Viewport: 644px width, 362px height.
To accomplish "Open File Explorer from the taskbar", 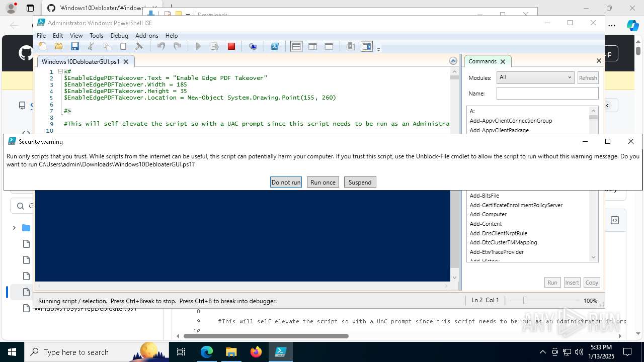I will coord(231,352).
